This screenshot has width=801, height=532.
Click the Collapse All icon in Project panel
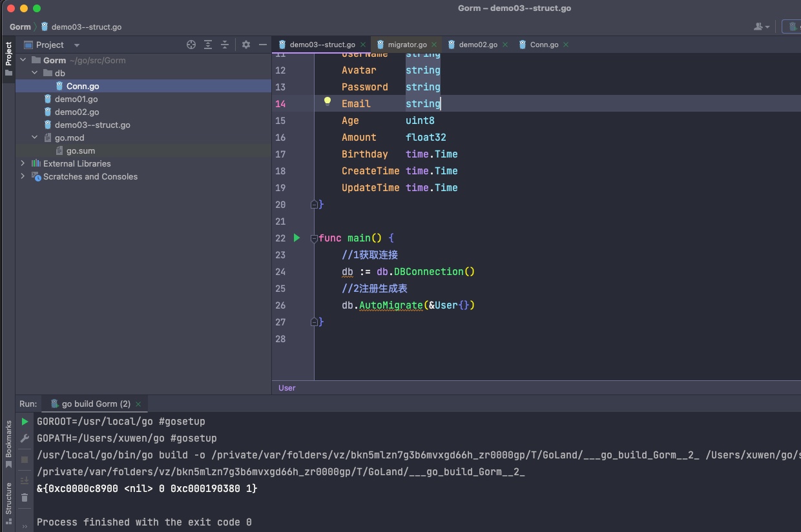(x=225, y=45)
